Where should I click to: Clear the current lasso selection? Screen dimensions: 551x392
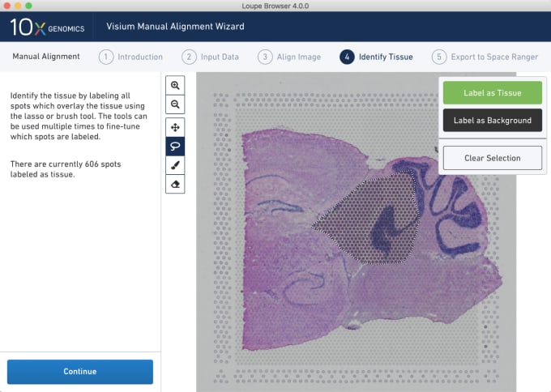pyautogui.click(x=493, y=158)
